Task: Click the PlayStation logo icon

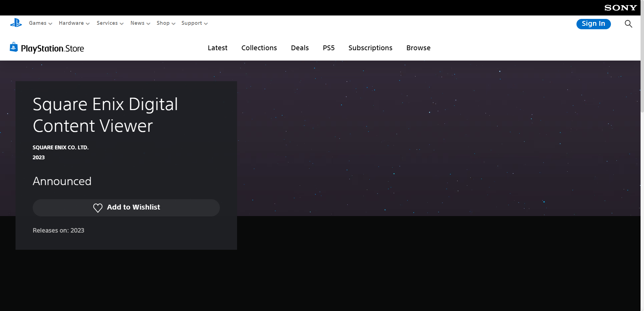Action: coord(16,23)
